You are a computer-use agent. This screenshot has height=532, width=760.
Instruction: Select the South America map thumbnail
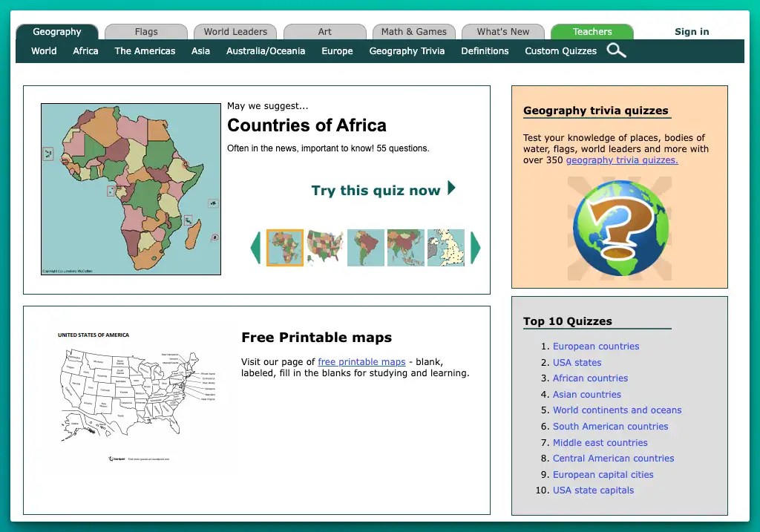point(365,248)
